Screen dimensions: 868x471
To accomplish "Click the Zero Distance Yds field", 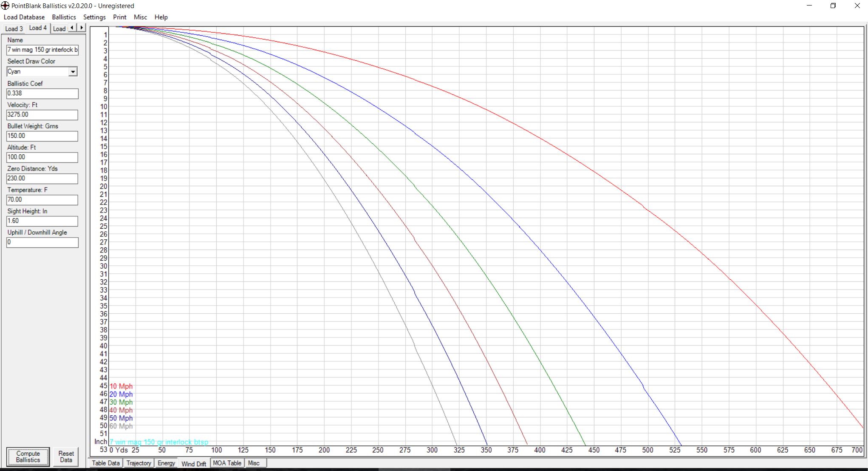I will point(42,178).
